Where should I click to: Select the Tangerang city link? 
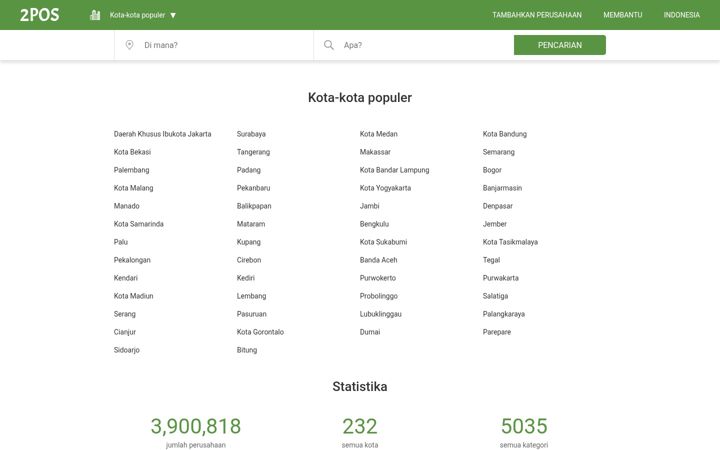click(253, 152)
